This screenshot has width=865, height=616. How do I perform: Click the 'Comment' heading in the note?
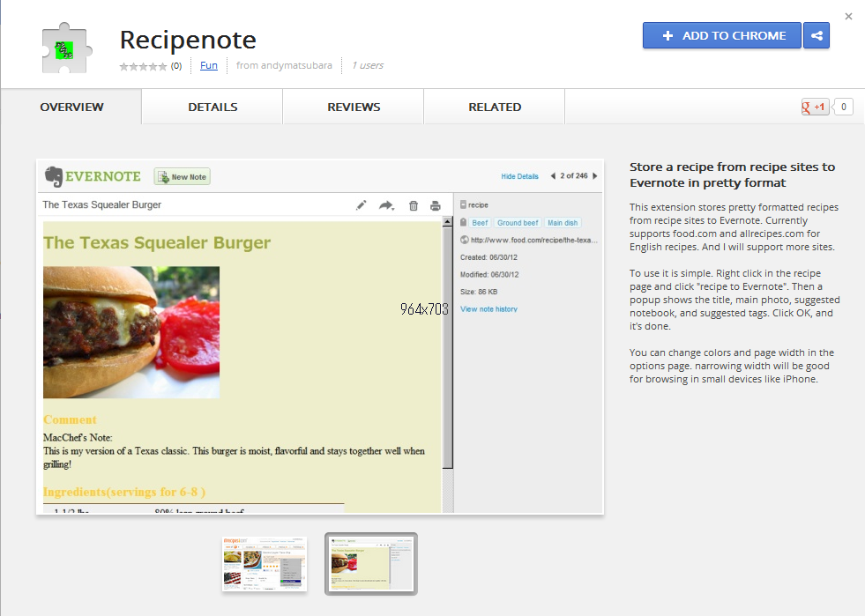pyautogui.click(x=70, y=419)
